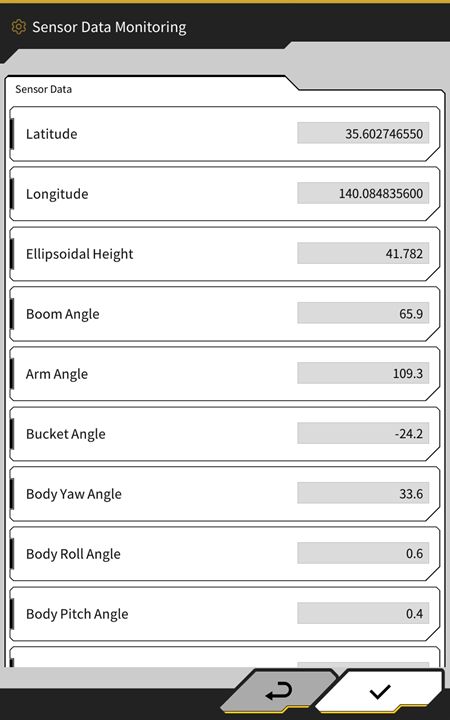This screenshot has height=720, width=450.
Task: Select the Longitude value field
Action: click(363, 193)
